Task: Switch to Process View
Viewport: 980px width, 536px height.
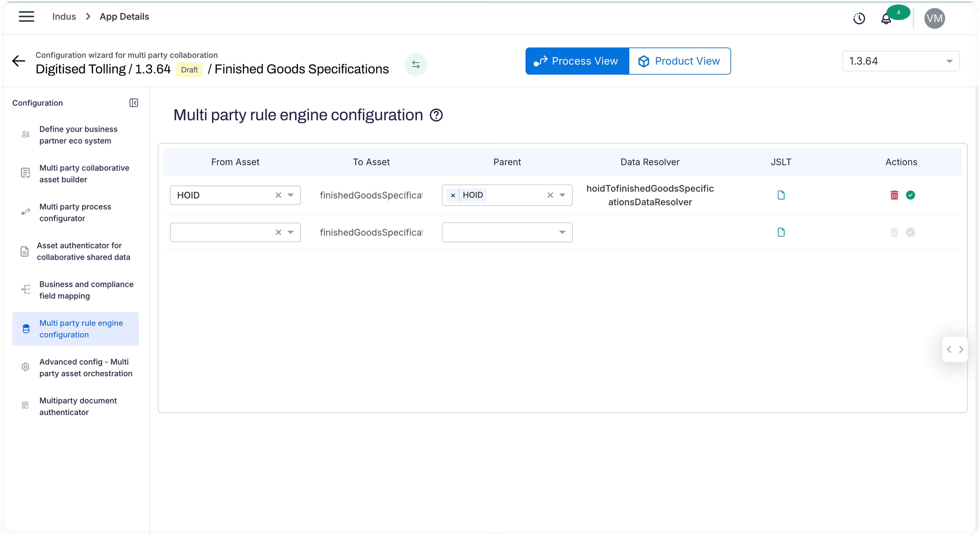Action: coord(577,61)
